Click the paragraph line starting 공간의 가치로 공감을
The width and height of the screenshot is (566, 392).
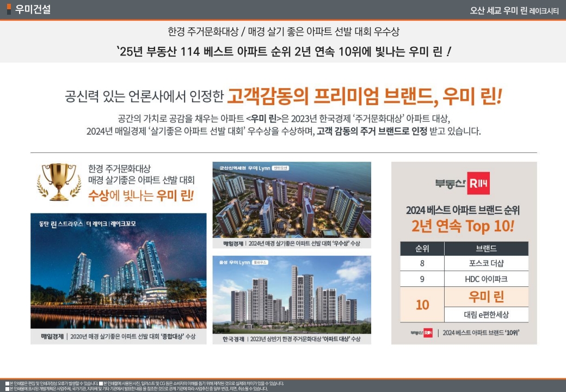pyautogui.click(x=284, y=119)
